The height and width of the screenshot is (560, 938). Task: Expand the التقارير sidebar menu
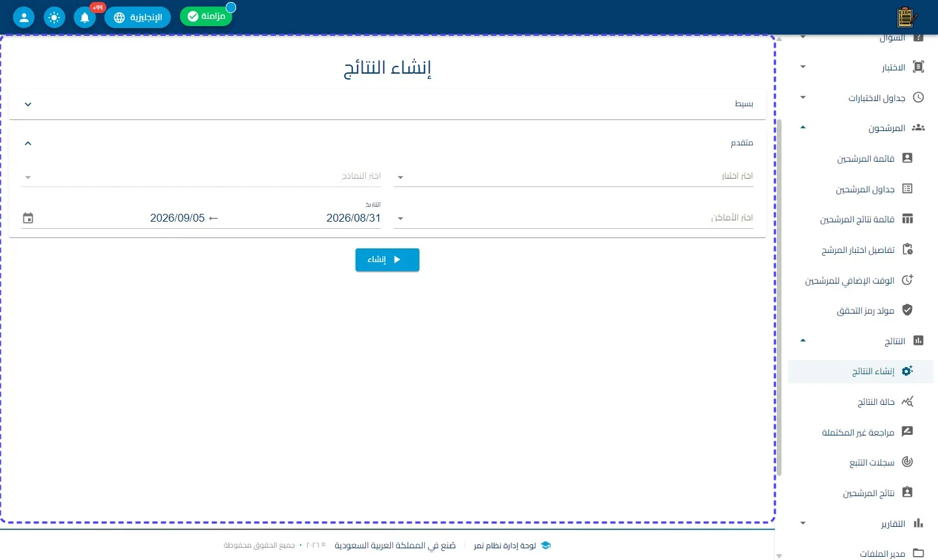point(861,523)
